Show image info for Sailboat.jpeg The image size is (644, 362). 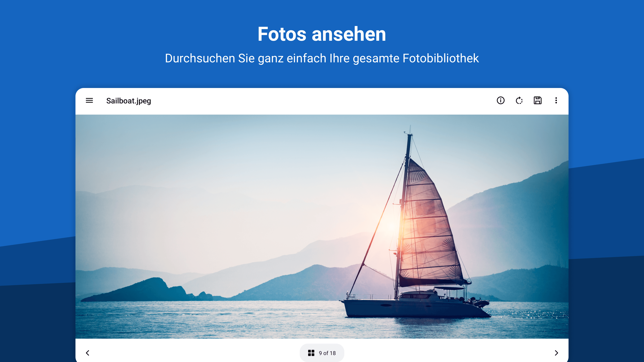click(500, 100)
